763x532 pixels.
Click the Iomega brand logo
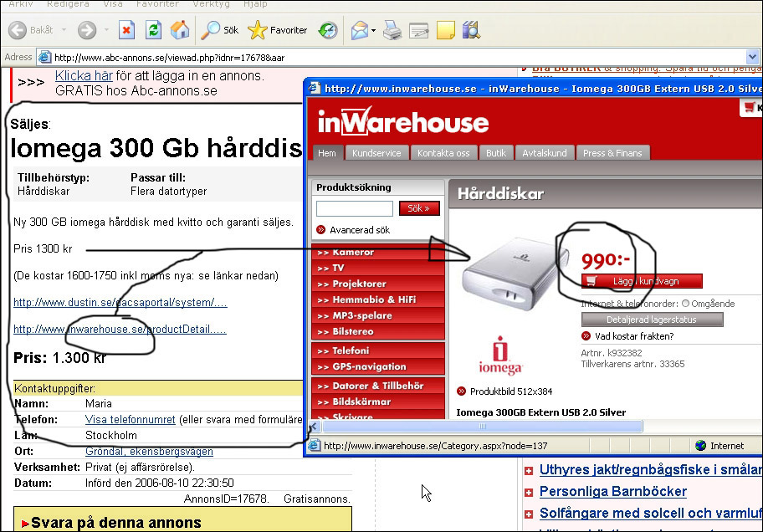(x=500, y=356)
